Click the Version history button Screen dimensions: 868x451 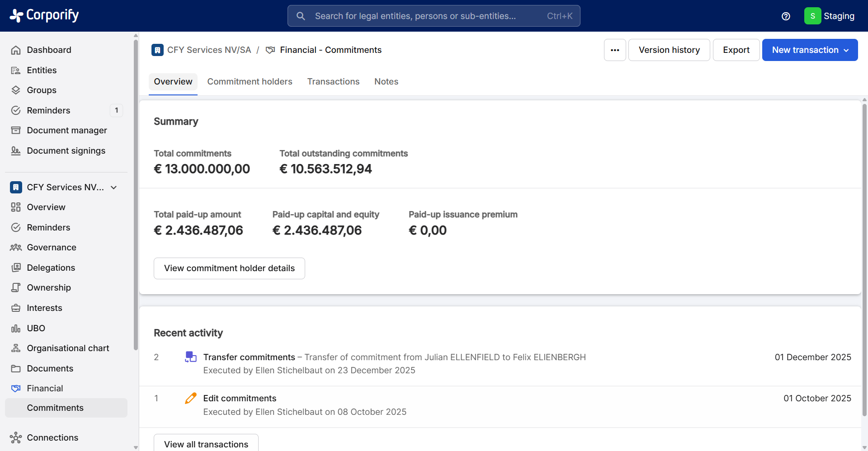pos(669,50)
